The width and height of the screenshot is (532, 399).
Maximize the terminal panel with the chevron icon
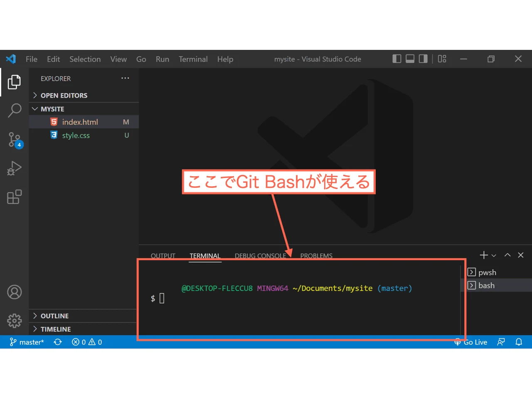(507, 255)
